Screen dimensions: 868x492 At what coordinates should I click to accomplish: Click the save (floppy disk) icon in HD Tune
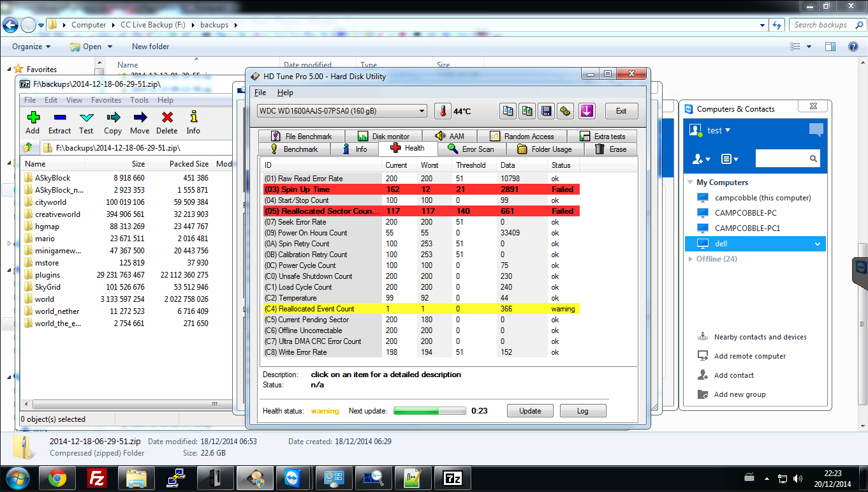pos(546,111)
